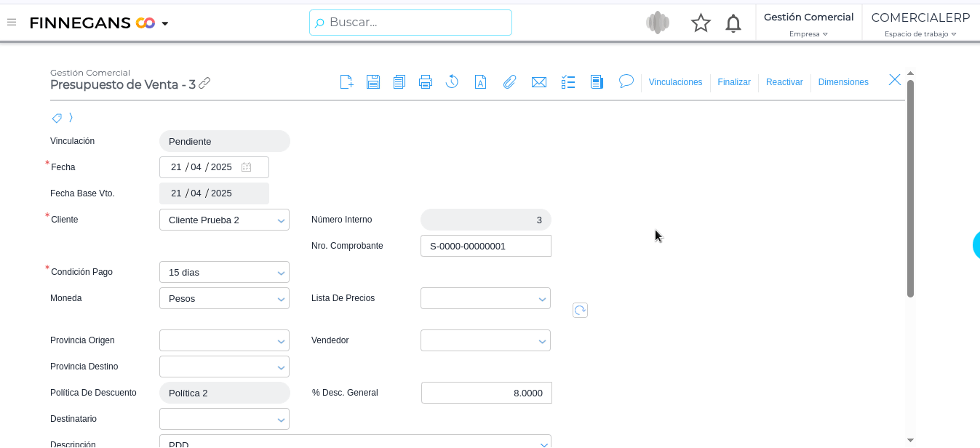Click the link icon beside Presupuesto de Venta - 3

coord(204,84)
